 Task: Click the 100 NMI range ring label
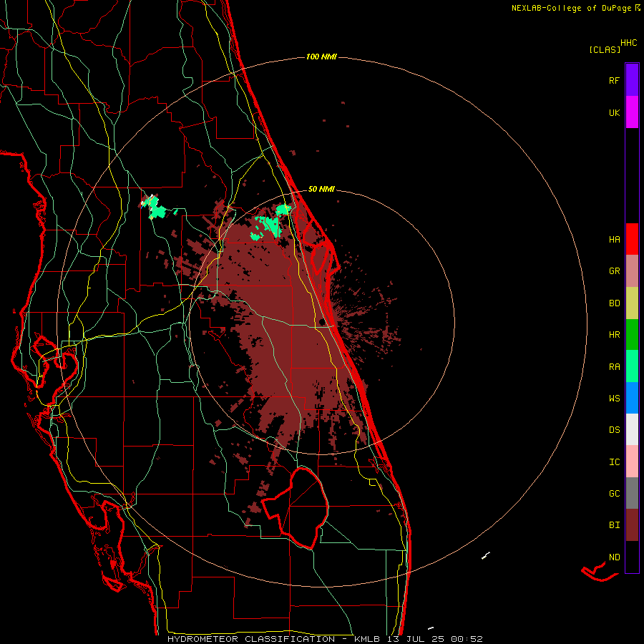click(x=321, y=57)
